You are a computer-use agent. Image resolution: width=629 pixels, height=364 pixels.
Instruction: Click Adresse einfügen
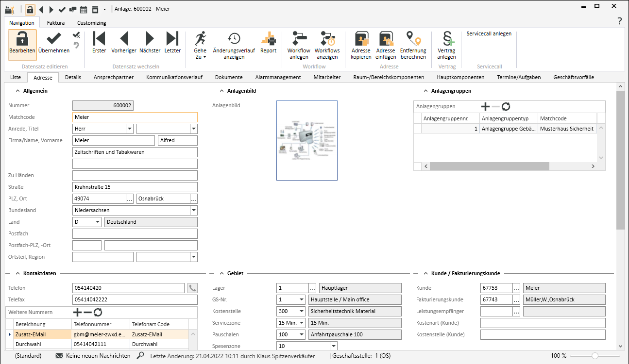point(386,45)
